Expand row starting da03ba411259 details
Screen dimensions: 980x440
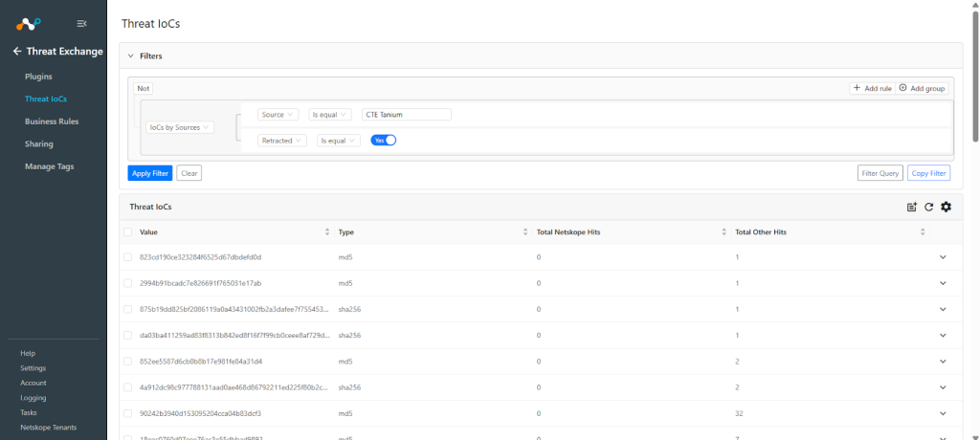(943, 336)
